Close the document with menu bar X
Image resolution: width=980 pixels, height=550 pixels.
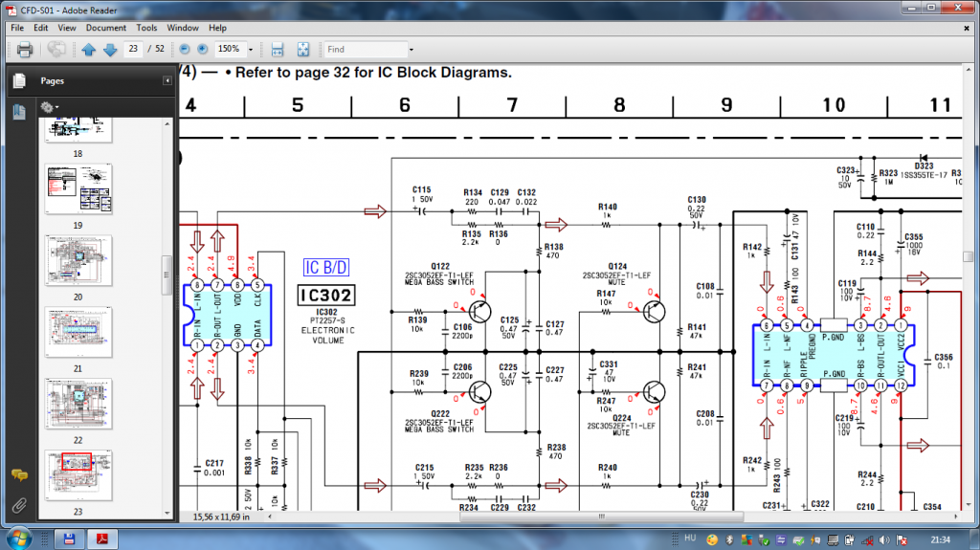point(967,28)
